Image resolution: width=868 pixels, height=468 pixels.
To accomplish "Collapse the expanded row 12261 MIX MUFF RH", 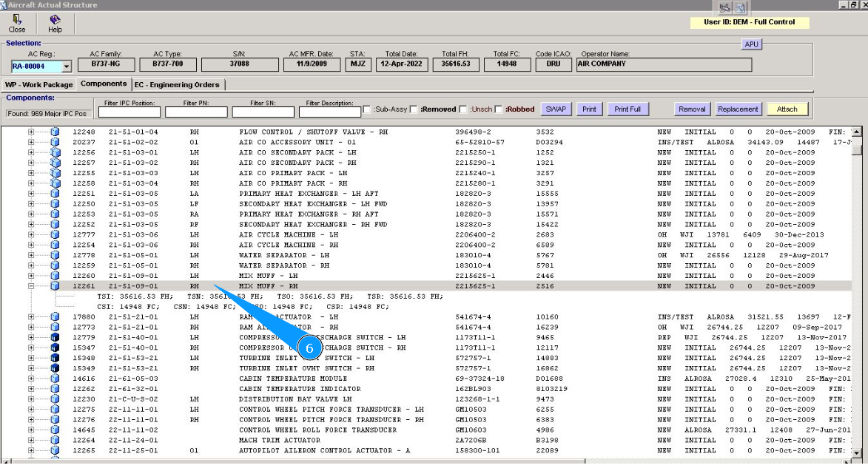I will [31, 286].
